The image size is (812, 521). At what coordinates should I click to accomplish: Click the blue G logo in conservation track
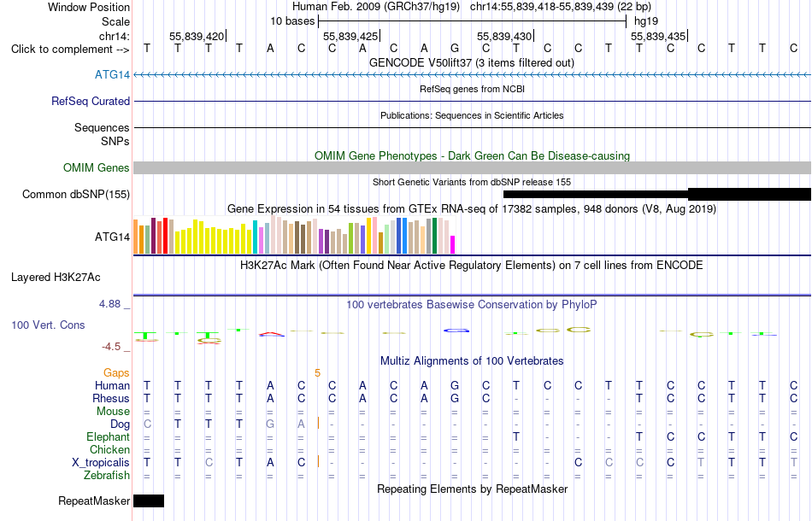coord(456,330)
